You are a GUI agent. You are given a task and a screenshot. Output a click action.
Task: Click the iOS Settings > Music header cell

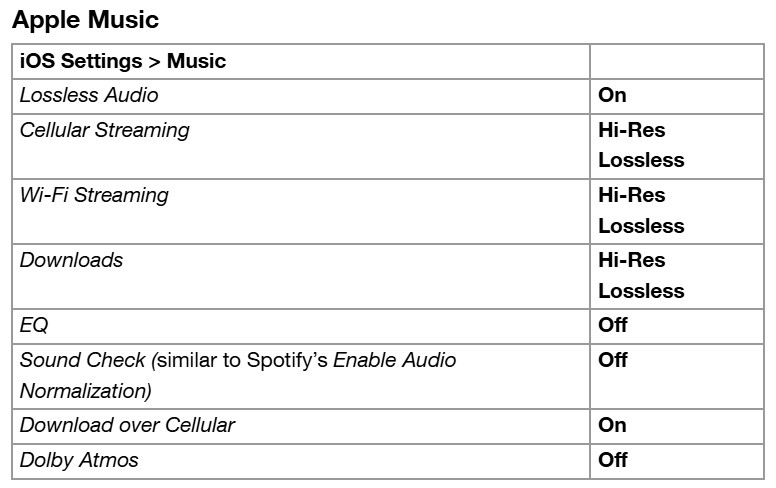(x=123, y=61)
